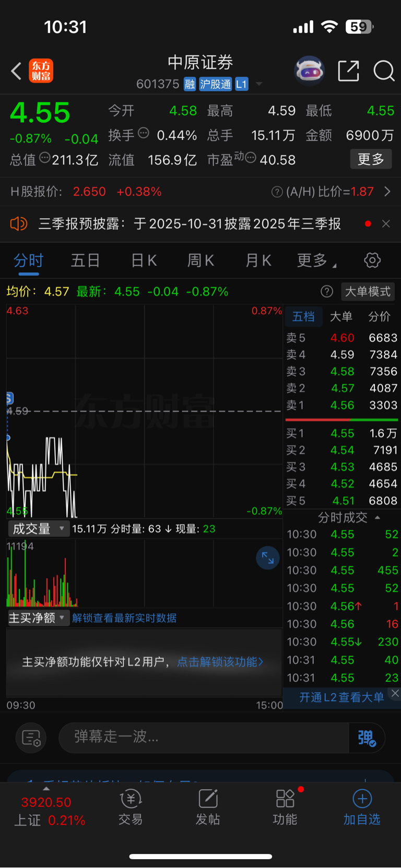Tap the 融 margin trading badge
Viewport: 401px width, 868px height.
tap(190, 84)
